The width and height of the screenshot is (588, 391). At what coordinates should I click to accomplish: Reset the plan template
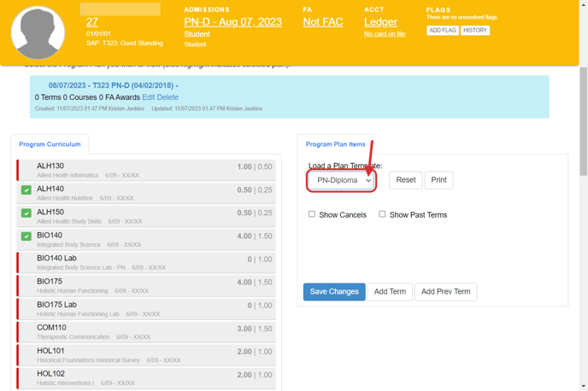(406, 180)
